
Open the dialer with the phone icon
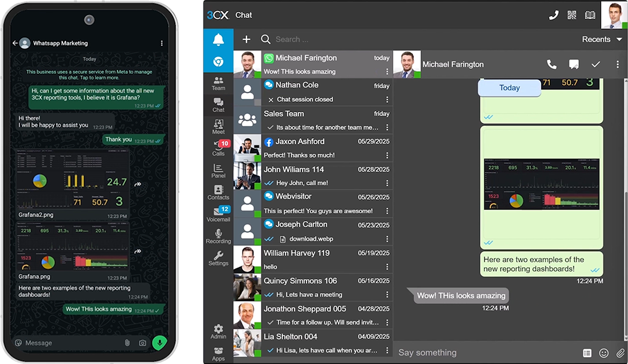553,15
